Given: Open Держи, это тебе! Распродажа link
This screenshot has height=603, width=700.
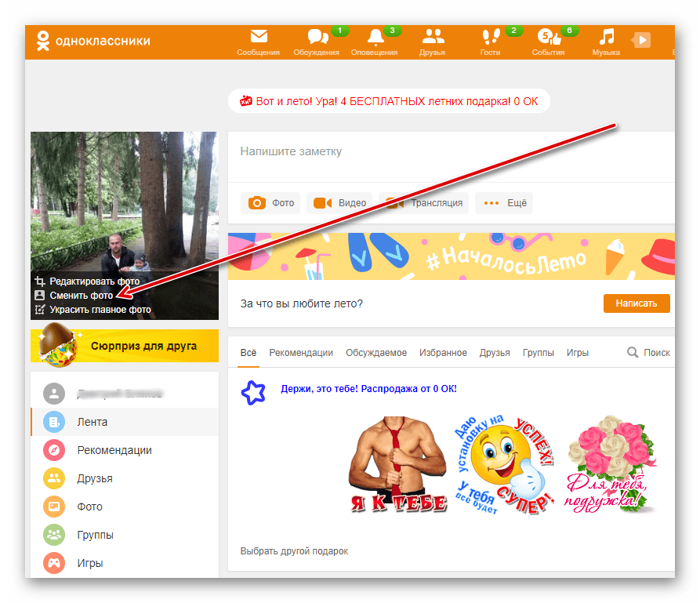Looking at the screenshot, I should click(368, 389).
